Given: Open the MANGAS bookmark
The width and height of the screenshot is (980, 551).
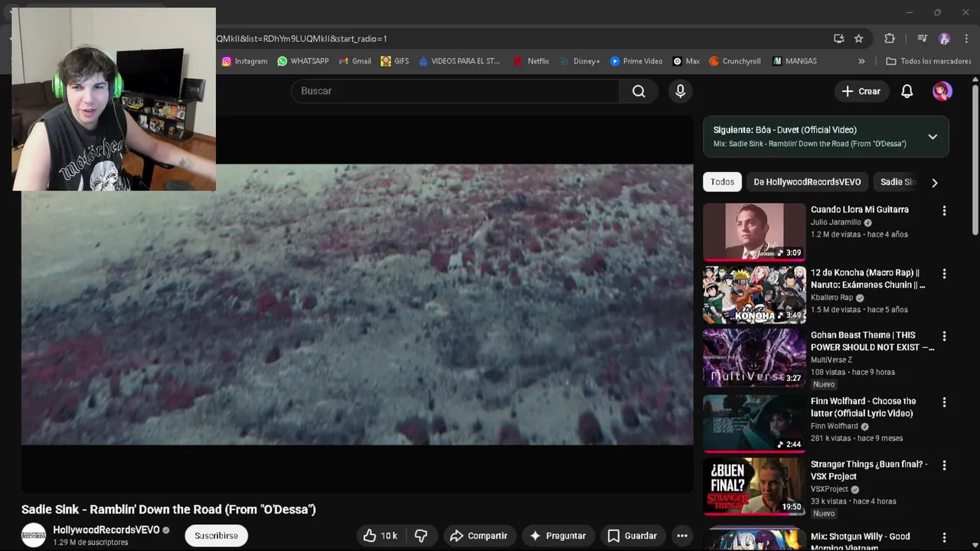Looking at the screenshot, I should tap(795, 61).
